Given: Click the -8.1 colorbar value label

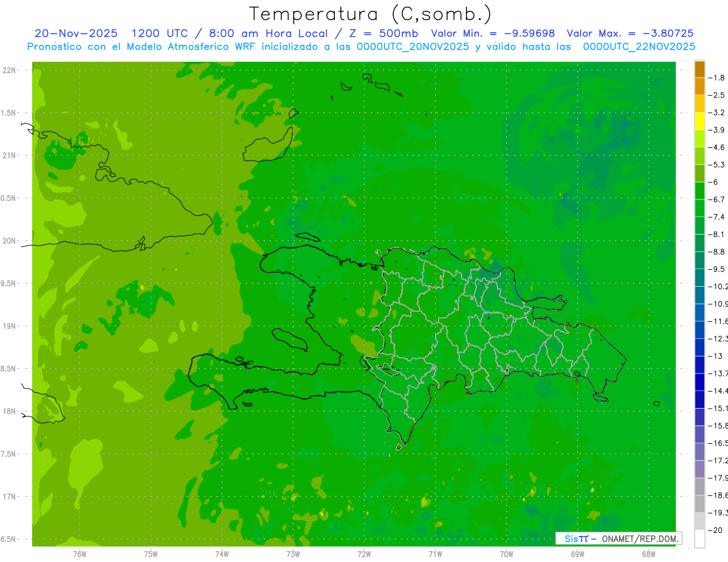Looking at the screenshot, I should [718, 234].
